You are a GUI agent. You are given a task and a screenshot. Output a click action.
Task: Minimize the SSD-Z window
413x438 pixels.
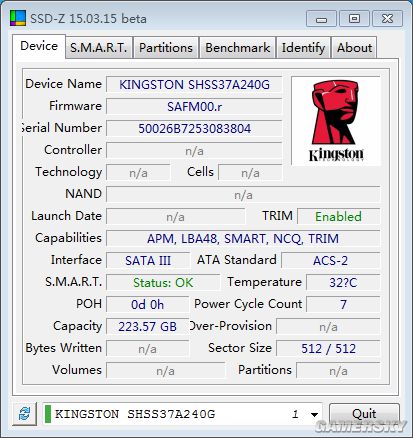point(321,18)
